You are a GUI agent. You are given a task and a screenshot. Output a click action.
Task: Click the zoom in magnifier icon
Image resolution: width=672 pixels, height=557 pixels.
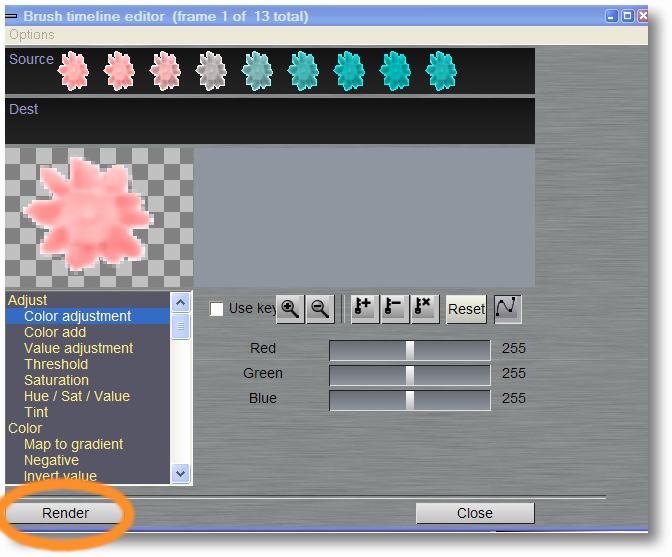click(x=290, y=309)
